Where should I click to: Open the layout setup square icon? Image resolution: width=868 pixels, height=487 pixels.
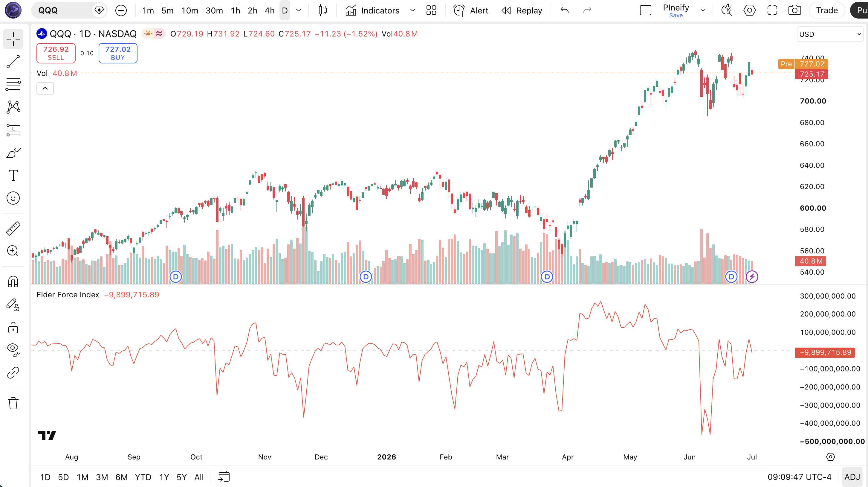point(645,10)
